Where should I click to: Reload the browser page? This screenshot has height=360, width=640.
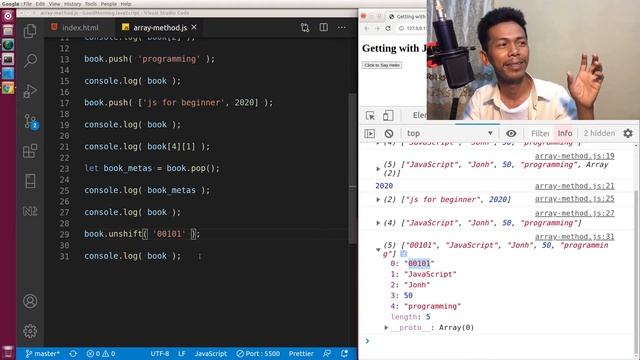click(x=388, y=28)
